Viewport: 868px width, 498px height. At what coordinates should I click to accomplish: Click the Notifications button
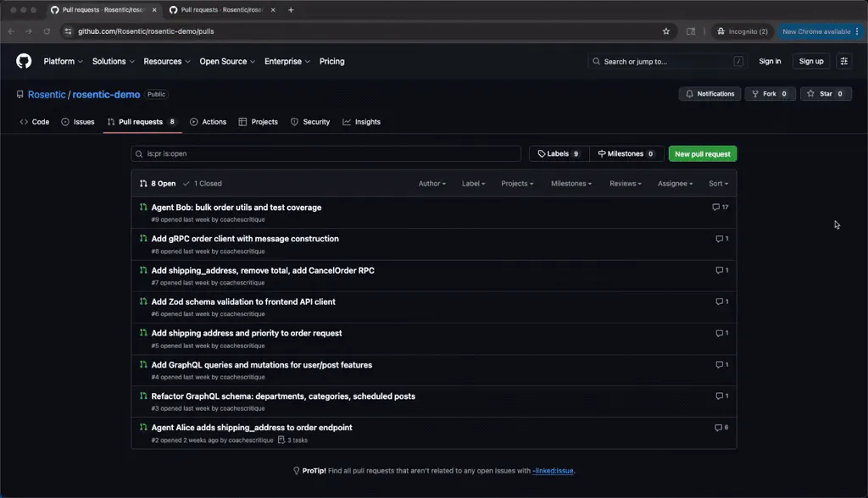pyautogui.click(x=709, y=94)
